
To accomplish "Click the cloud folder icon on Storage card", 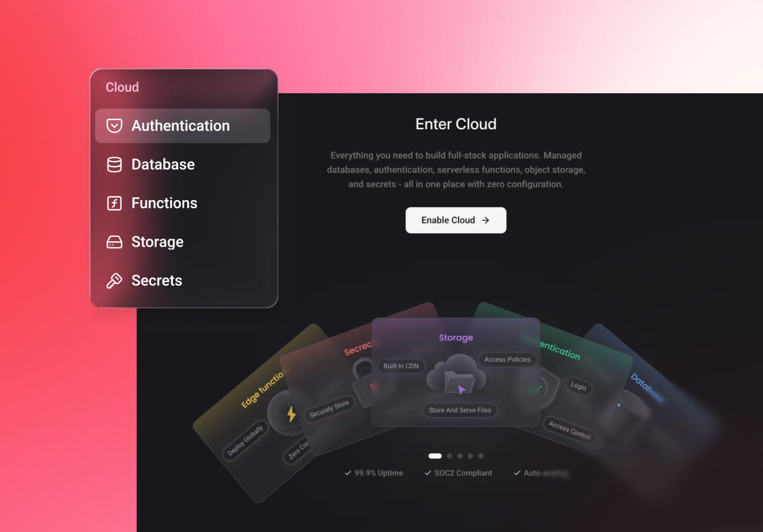I will 455,375.
